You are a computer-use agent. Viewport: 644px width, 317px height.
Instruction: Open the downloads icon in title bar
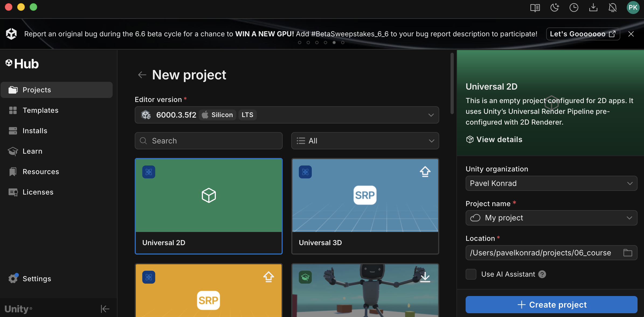593,8
